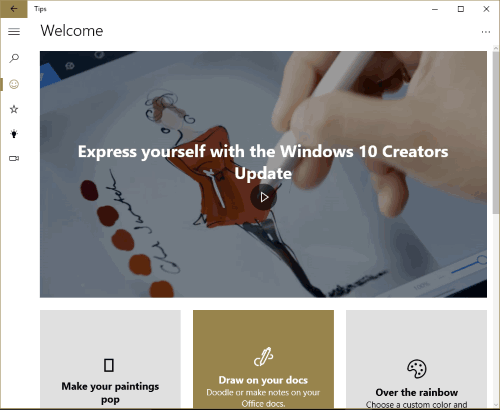Open the Draw on your docs tile
The width and height of the screenshot is (500, 410).
coord(263,359)
